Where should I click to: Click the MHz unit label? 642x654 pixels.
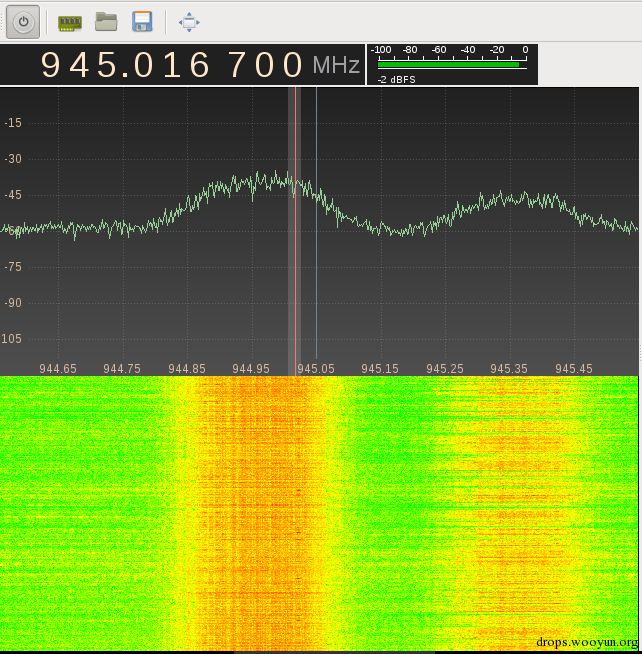pos(336,65)
